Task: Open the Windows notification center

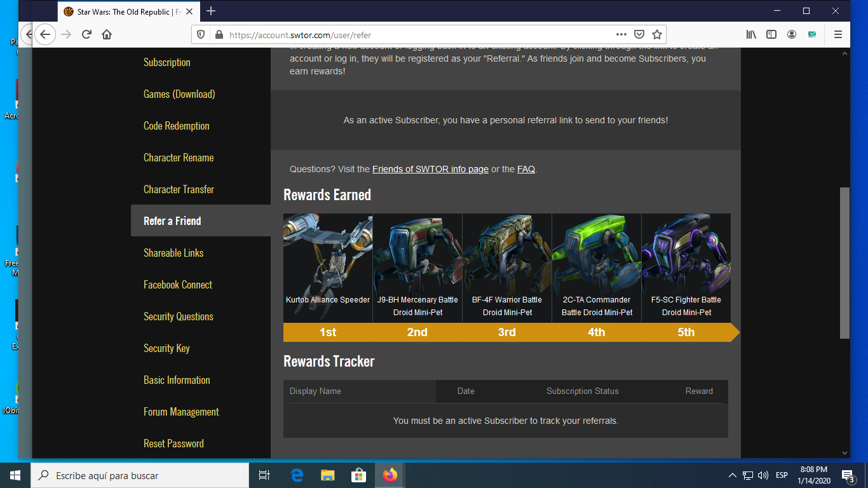Action: click(848, 475)
